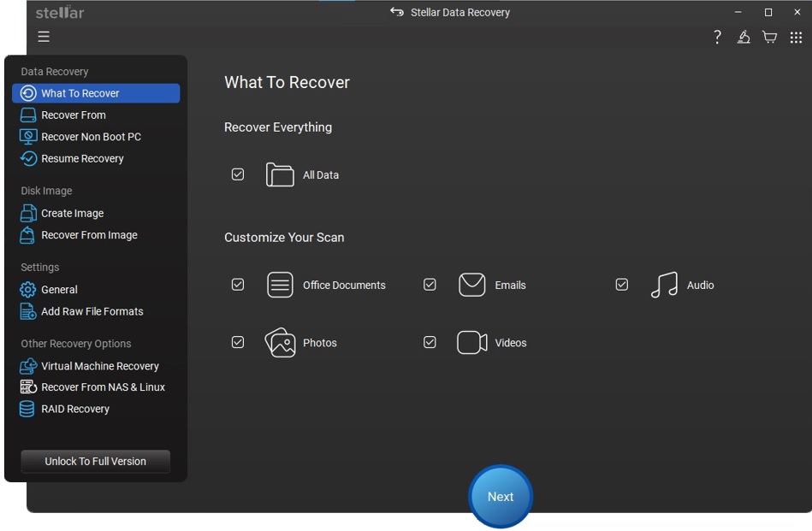Click the Photos icon
The width and height of the screenshot is (812, 531).
click(280, 342)
